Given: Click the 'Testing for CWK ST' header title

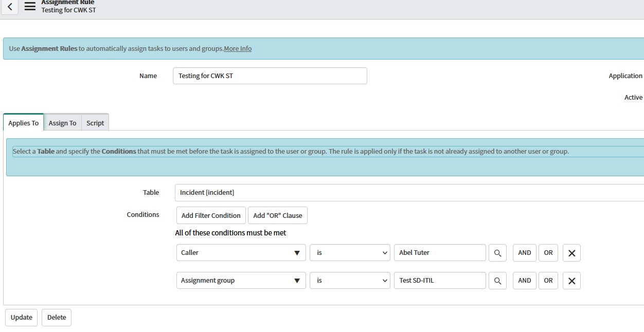Looking at the screenshot, I should tap(68, 10).
